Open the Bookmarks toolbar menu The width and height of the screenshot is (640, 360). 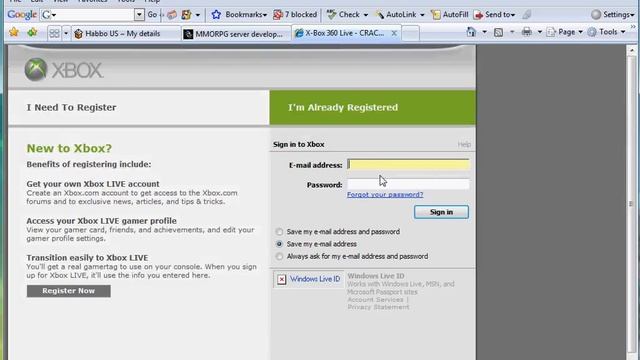tap(239, 15)
